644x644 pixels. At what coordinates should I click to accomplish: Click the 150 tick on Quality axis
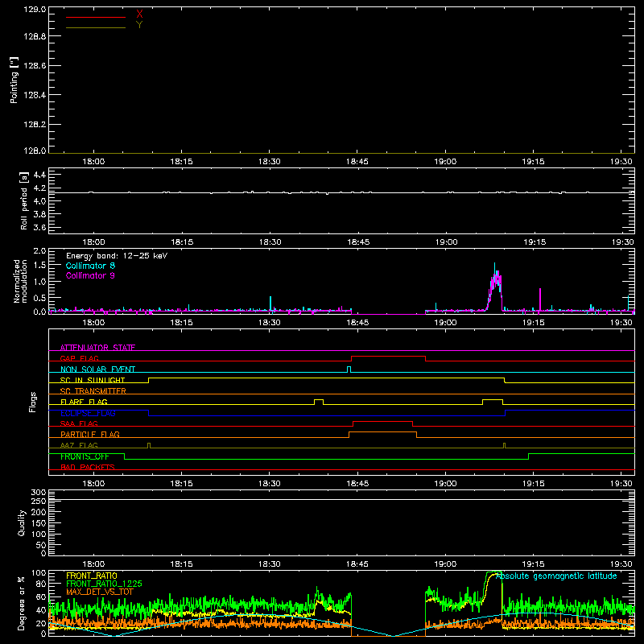(39, 523)
